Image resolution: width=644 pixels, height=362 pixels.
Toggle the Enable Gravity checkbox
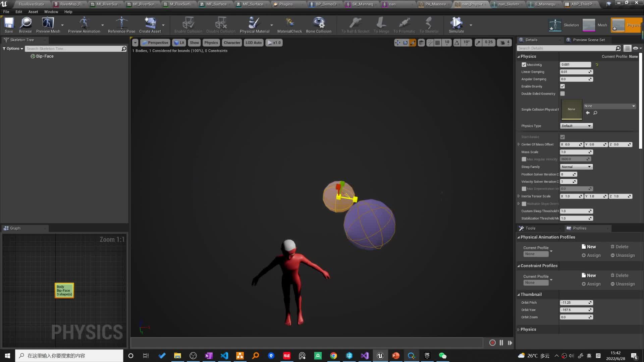(x=562, y=86)
